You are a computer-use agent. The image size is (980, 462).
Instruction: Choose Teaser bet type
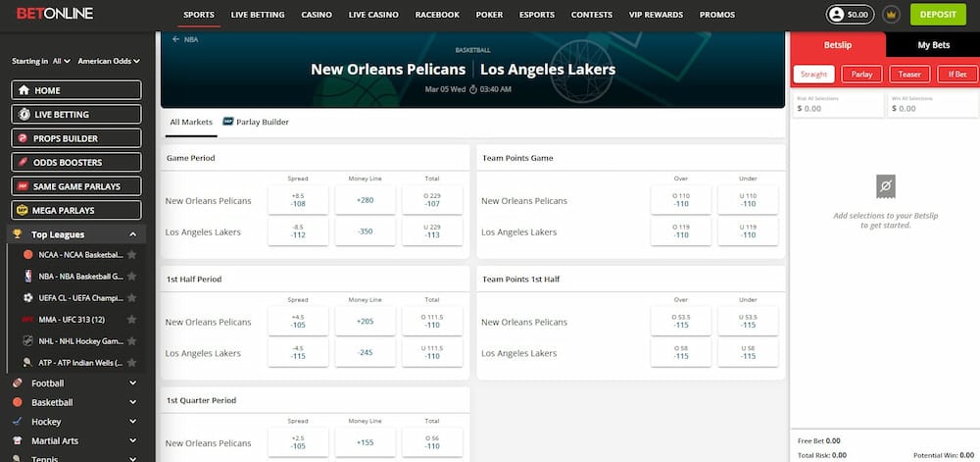click(909, 75)
